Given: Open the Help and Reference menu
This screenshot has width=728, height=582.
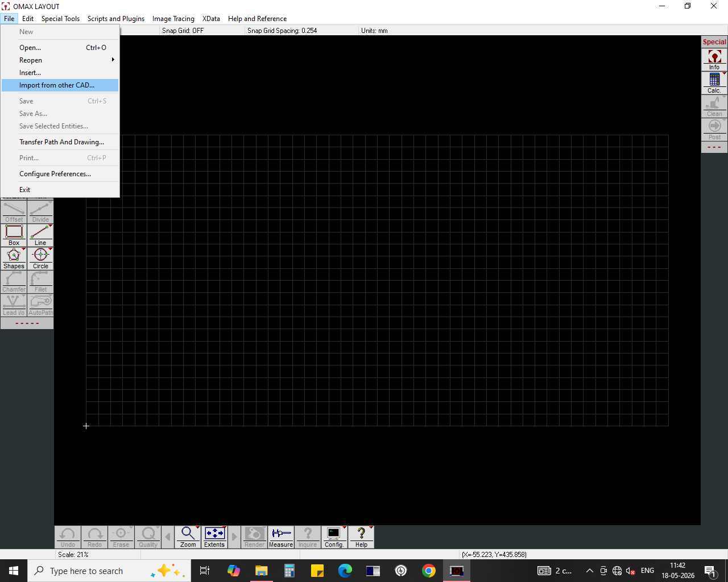Looking at the screenshot, I should point(257,19).
